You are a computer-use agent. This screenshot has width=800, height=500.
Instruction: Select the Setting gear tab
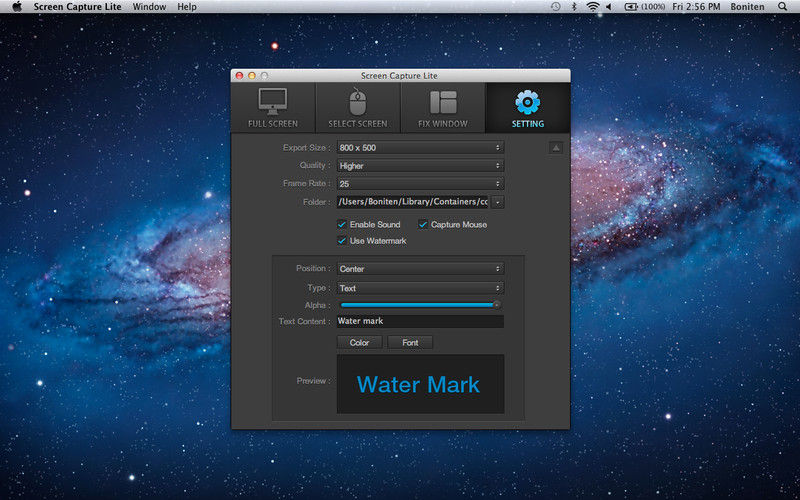tap(528, 108)
